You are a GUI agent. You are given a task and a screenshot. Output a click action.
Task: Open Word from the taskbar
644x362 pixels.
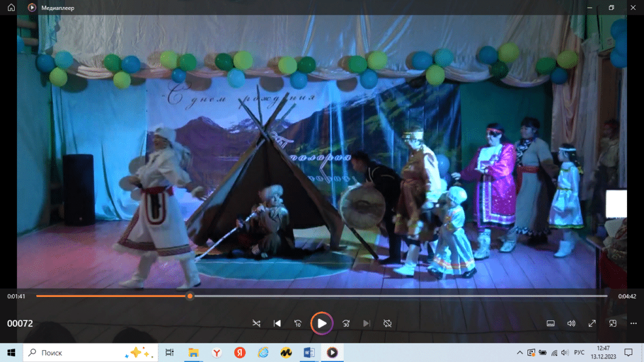(x=309, y=353)
